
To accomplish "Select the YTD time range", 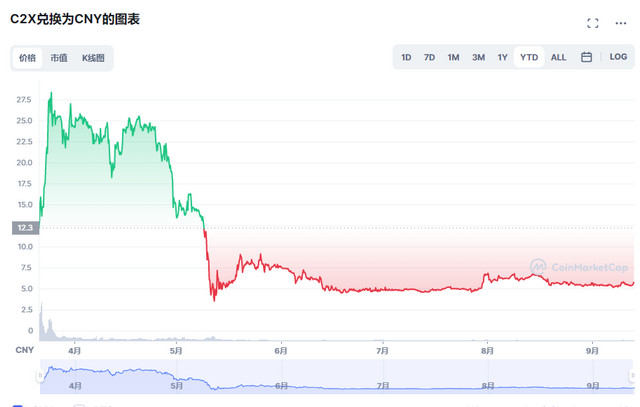I will coord(529,57).
